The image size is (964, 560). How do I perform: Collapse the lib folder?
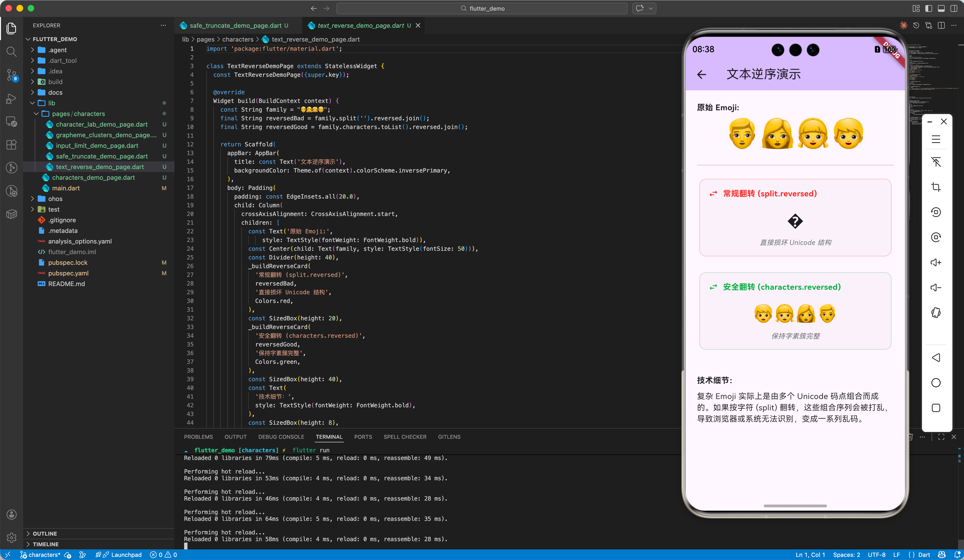click(x=51, y=103)
